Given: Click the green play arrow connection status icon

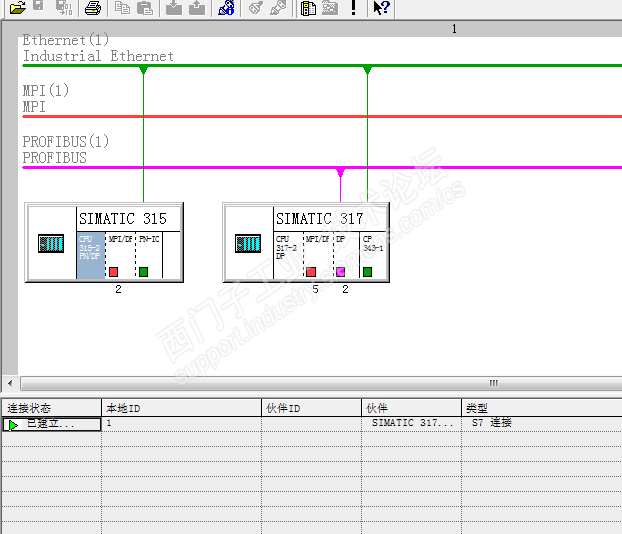Looking at the screenshot, I should [13, 425].
